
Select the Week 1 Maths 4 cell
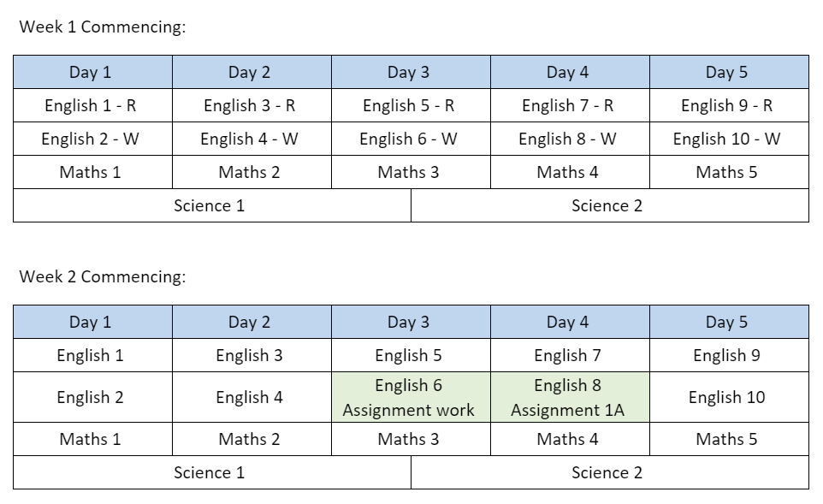click(570, 172)
